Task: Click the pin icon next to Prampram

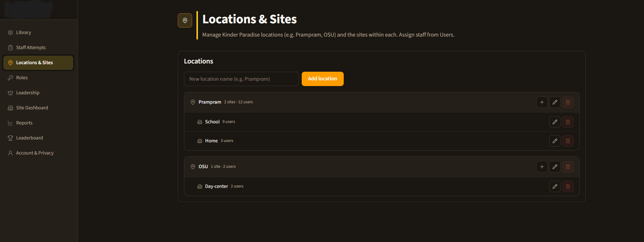Action: click(193, 102)
